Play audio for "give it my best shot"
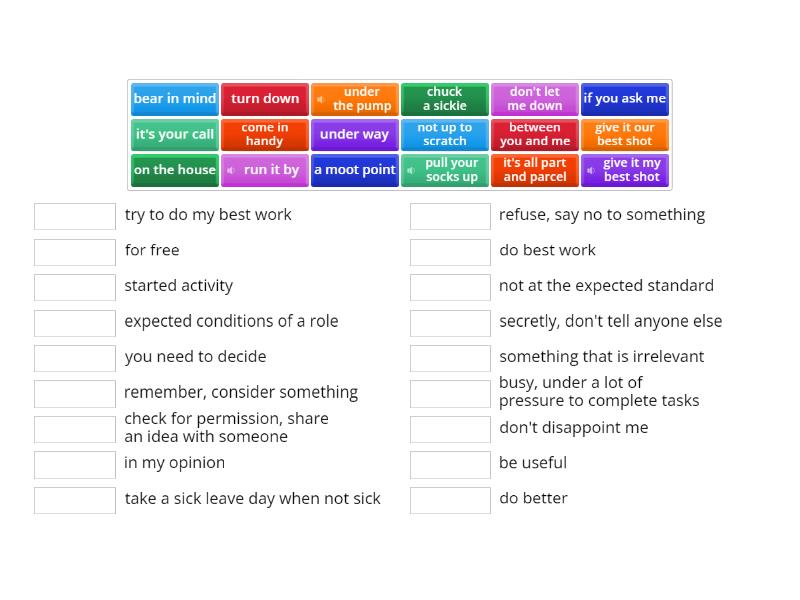Screen dimensions: 800x600 click(590, 170)
